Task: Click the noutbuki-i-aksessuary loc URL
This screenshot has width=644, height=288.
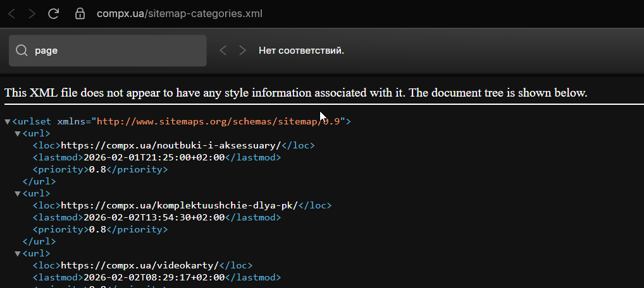Action: (x=170, y=146)
